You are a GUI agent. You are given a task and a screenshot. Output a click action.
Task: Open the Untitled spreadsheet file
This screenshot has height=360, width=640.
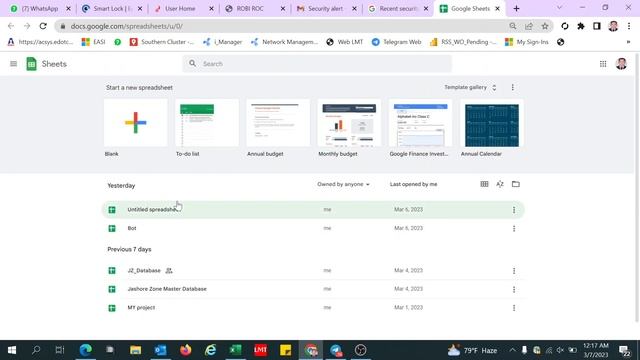pyautogui.click(x=313, y=210)
